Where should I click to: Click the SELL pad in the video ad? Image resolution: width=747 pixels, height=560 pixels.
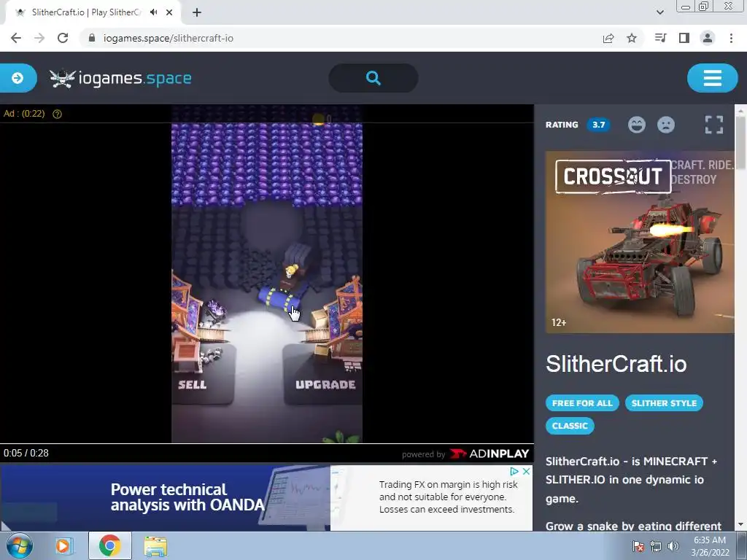[x=203, y=375]
